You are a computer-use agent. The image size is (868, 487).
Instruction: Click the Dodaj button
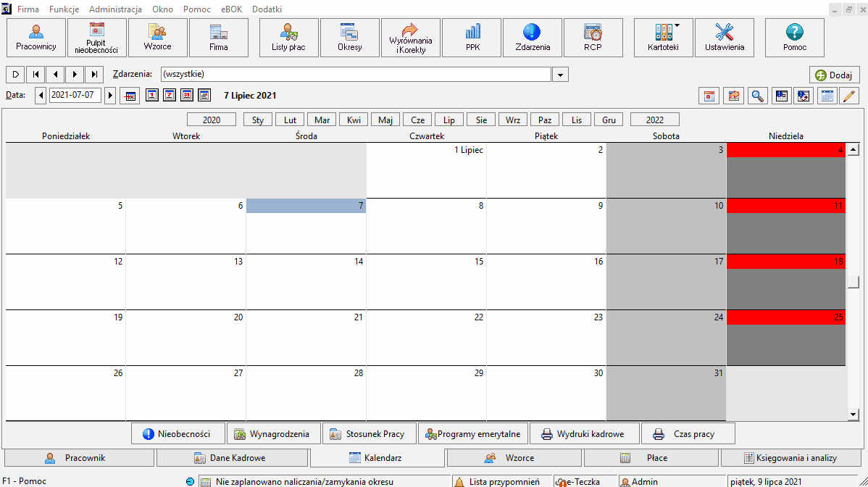point(834,75)
